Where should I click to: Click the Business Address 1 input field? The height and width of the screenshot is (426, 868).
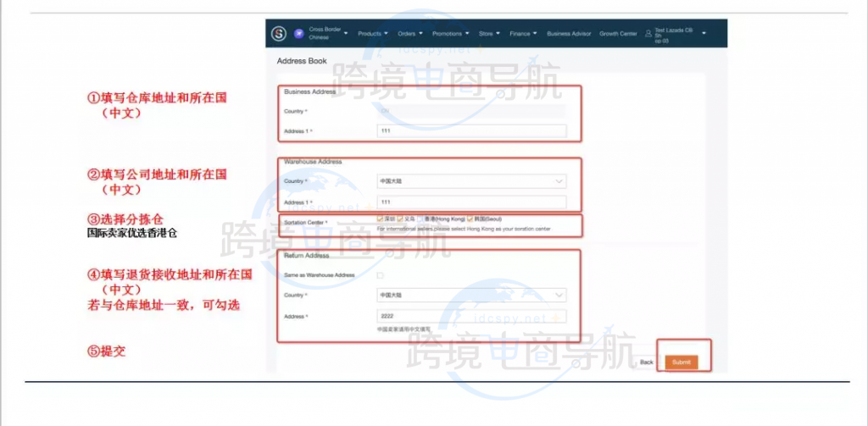[x=471, y=131]
